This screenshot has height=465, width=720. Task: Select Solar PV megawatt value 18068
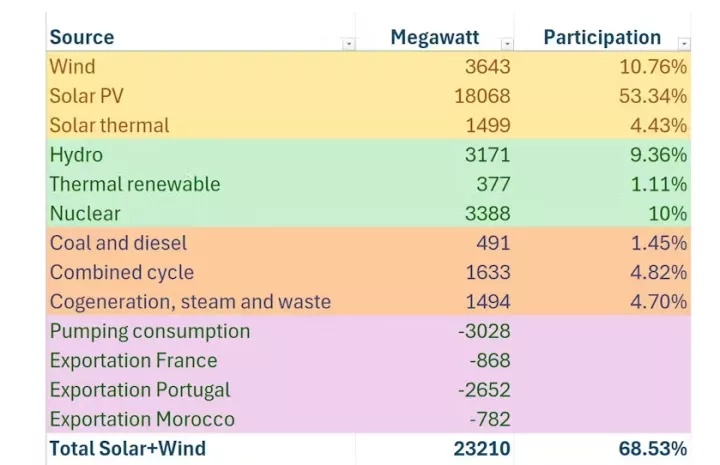pos(482,96)
